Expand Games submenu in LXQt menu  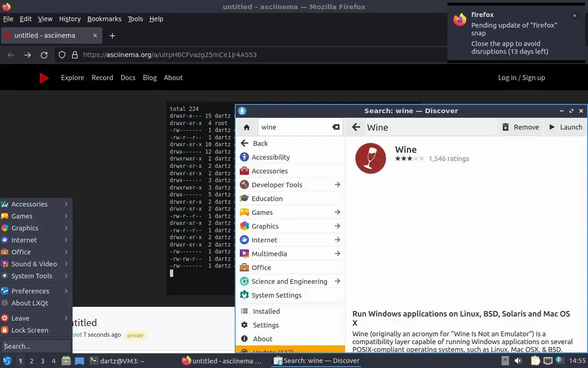36,216
